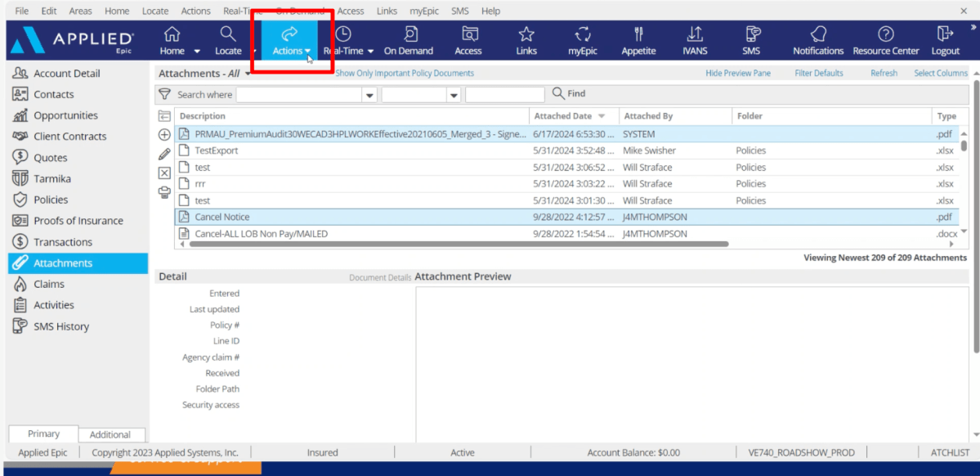Click the search value text field
This screenshot has width=980, height=476.
[x=505, y=95]
